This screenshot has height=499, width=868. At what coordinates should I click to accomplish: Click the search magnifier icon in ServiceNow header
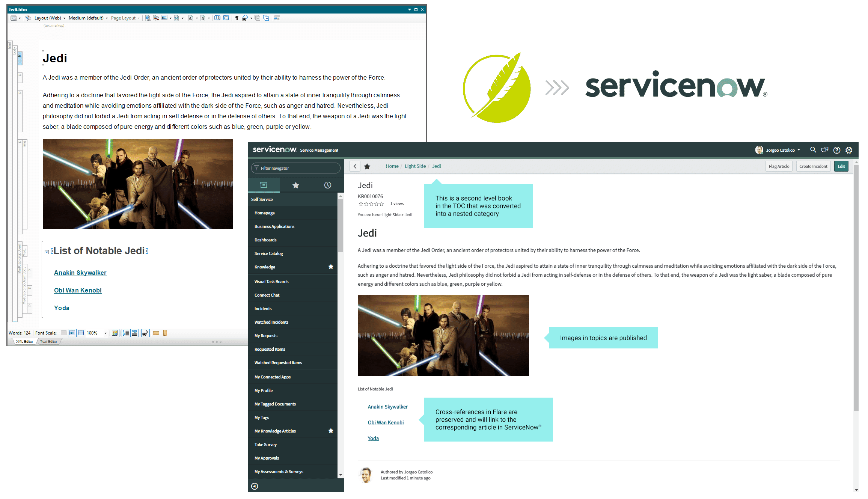point(813,150)
